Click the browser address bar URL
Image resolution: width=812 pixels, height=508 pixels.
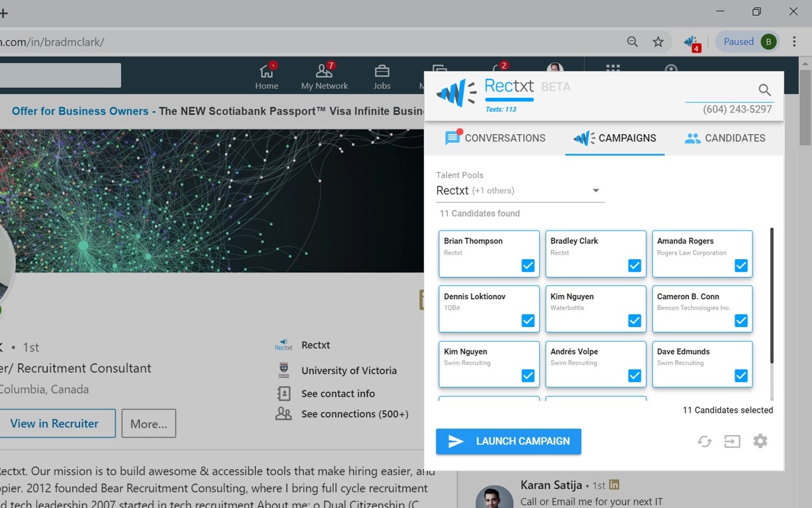coord(52,43)
